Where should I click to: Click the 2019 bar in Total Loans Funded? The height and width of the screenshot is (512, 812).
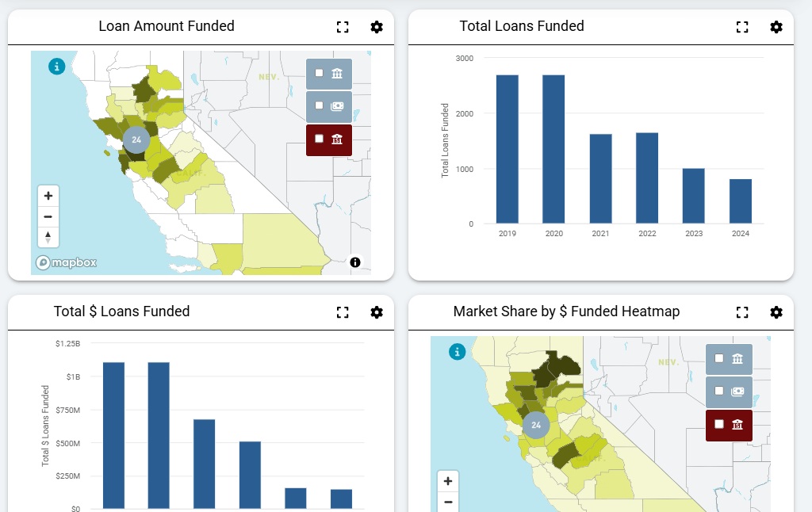click(507, 149)
